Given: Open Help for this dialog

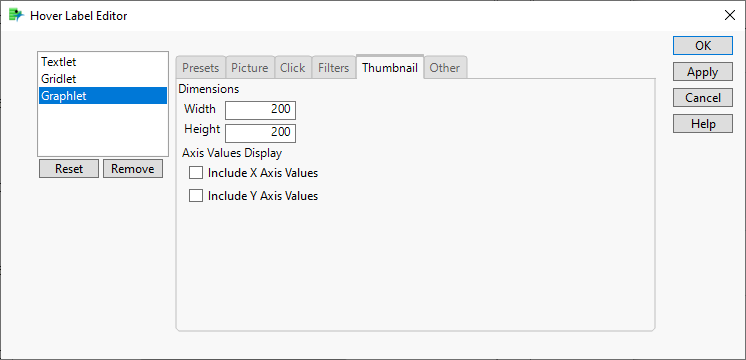Looking at the screenshot, I should 703,124.
